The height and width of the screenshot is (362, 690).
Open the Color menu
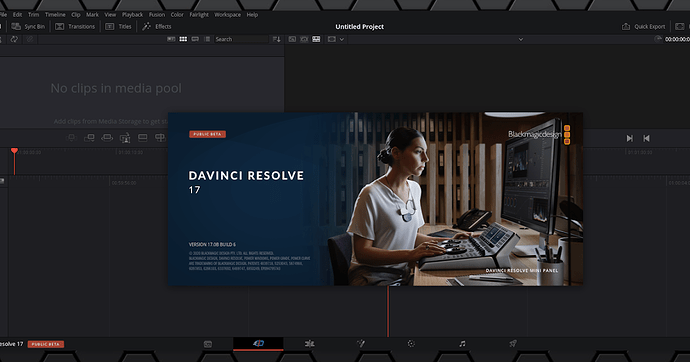177,15
